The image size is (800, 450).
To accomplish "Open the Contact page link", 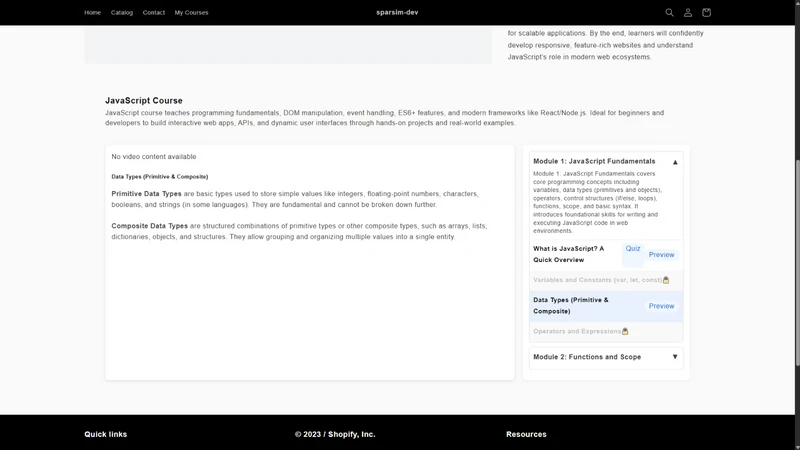I will click(x=154, y=12).
